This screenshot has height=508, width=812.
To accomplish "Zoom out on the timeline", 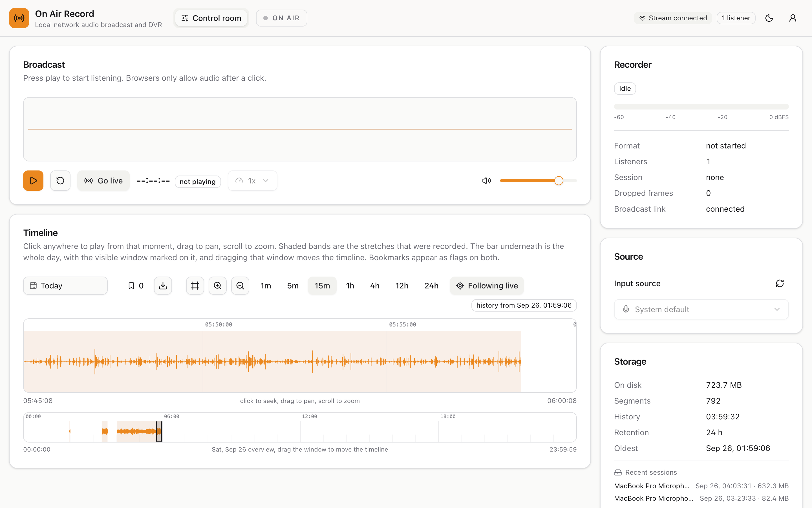I will point(240,286).
